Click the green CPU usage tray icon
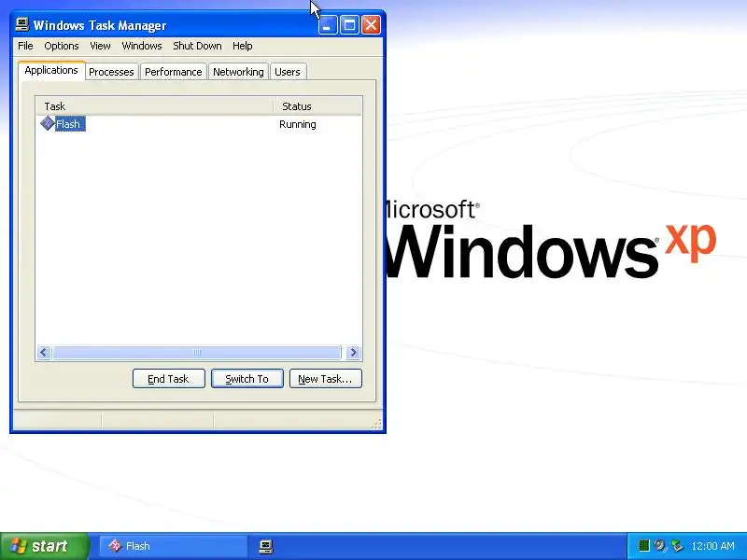The width and height of the screenshot is (747, 560). coord(644,546)
